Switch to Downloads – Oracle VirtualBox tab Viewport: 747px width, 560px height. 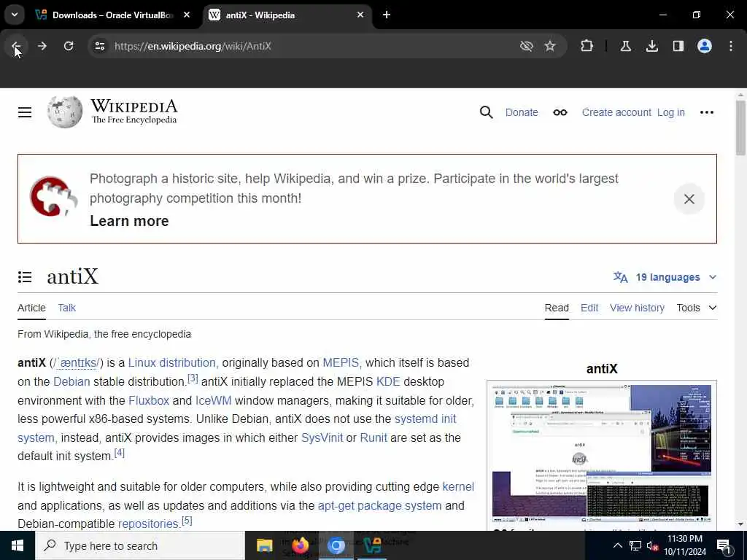pos(113,15)
